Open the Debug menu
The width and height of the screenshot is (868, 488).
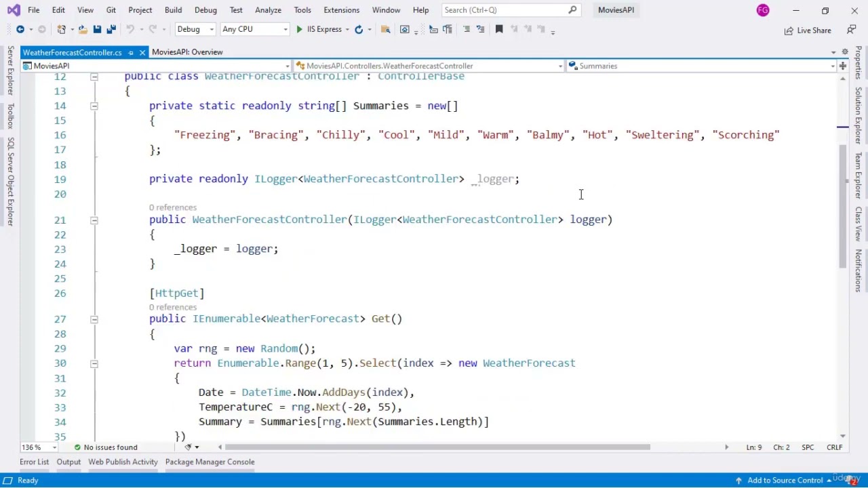click(205, 10)
